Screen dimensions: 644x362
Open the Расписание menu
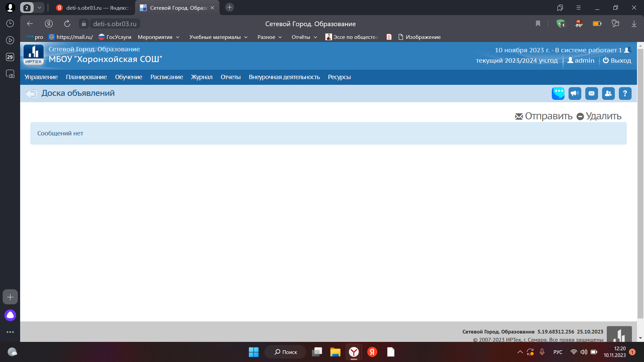[x=167, y=77]
